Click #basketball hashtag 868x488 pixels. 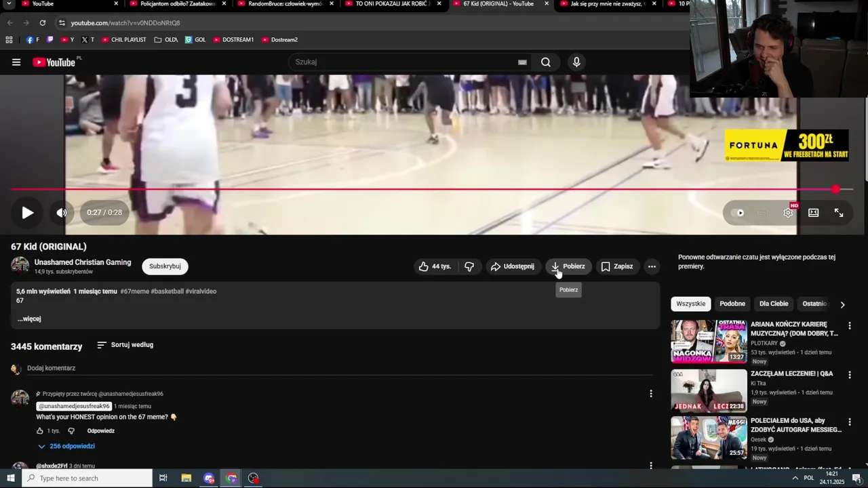(167, 291)
